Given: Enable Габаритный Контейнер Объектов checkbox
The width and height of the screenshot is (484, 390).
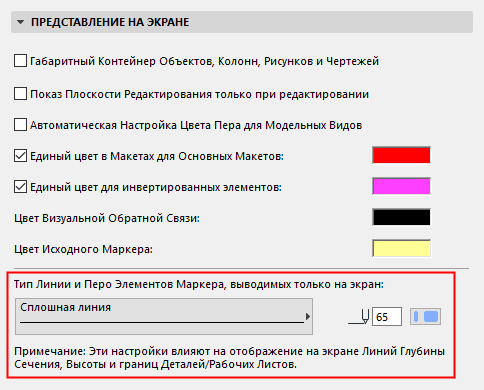Looking at the screenshot, I should click(x=20, y=61).
